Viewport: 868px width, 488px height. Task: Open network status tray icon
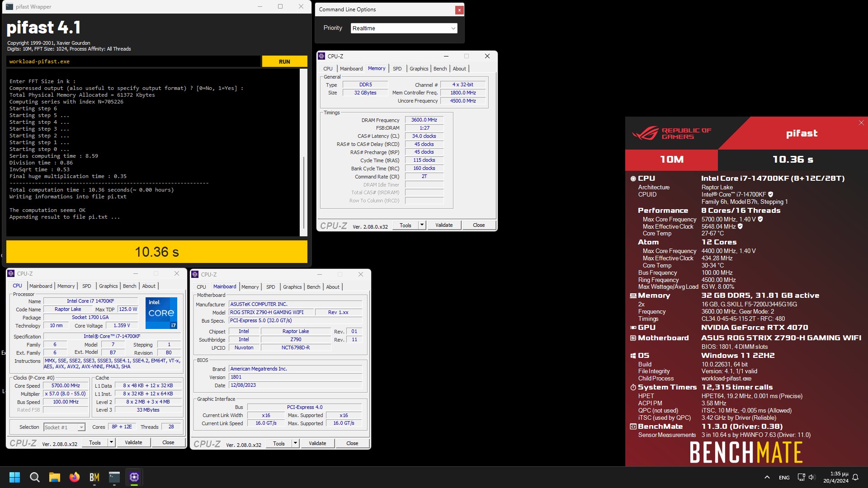click(801, 477)
